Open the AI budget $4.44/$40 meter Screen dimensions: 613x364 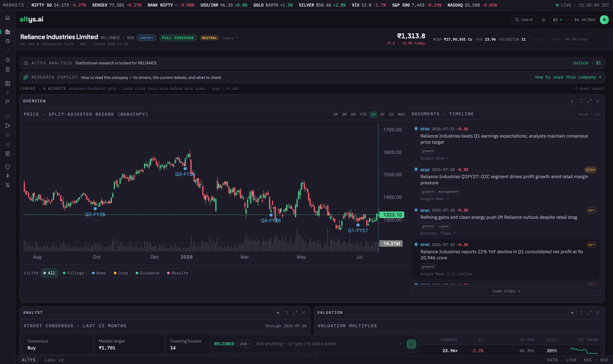point(574,20)
